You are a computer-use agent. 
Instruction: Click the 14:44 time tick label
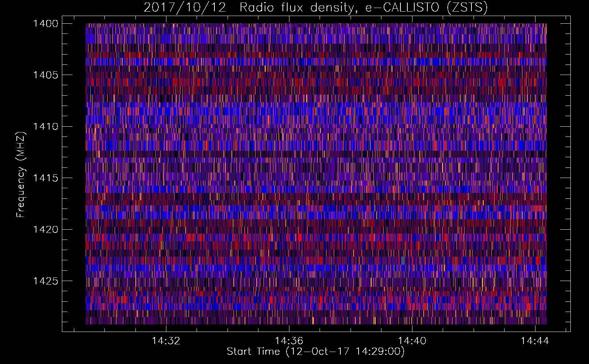click(535, 341)
